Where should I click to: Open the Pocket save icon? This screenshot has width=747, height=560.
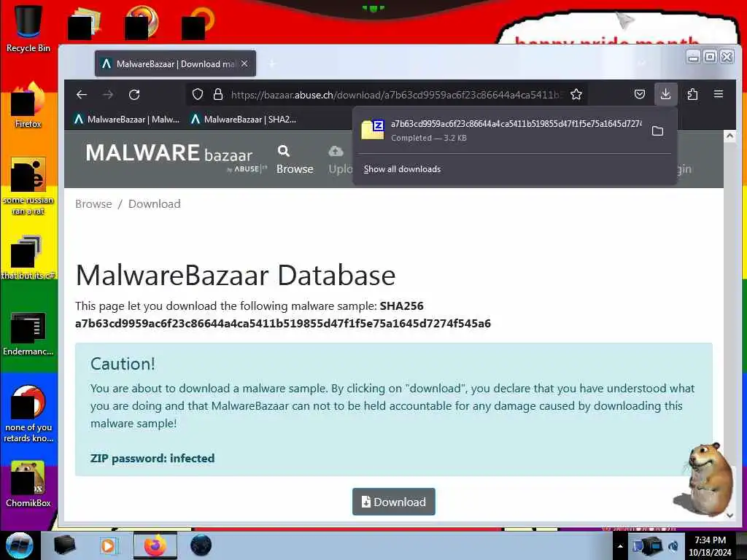coord(639,94)
